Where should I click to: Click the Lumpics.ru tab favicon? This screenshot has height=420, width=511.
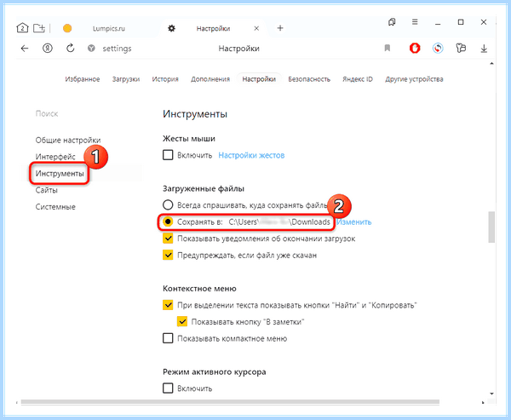point(67,28)
